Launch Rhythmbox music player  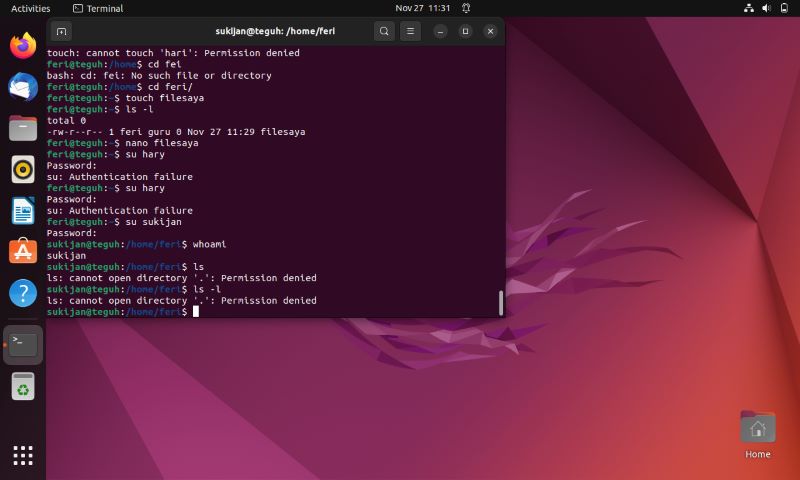tap(23, 169)
